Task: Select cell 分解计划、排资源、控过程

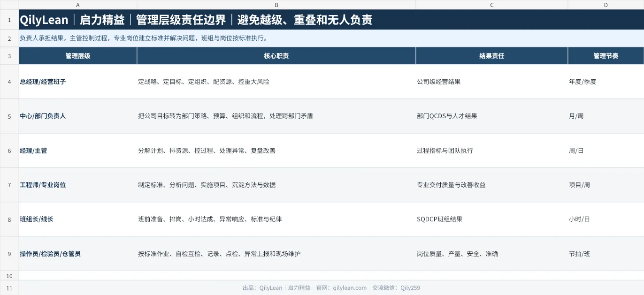Action: 276,151
